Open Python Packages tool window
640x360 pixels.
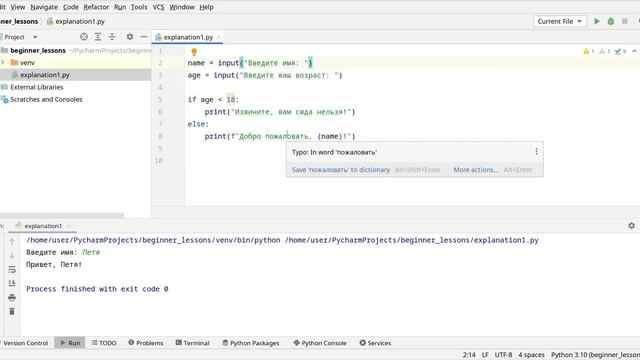(251, 343)
